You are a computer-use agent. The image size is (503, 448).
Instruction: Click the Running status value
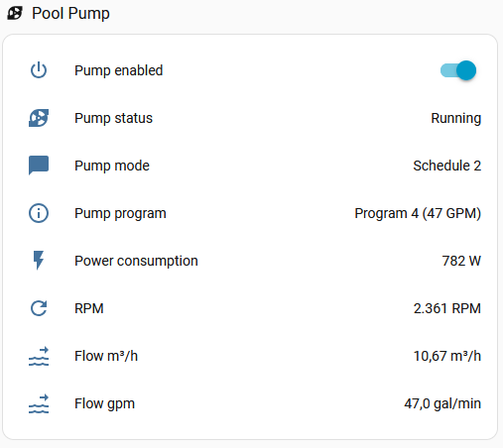coord(456,118)
